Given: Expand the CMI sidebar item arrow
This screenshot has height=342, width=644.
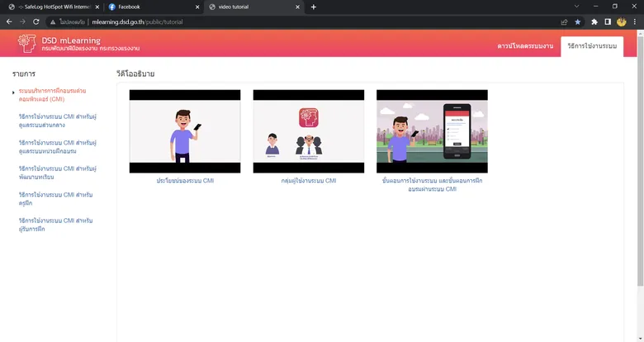Looking at the screenshot, I should coord(13,93).
